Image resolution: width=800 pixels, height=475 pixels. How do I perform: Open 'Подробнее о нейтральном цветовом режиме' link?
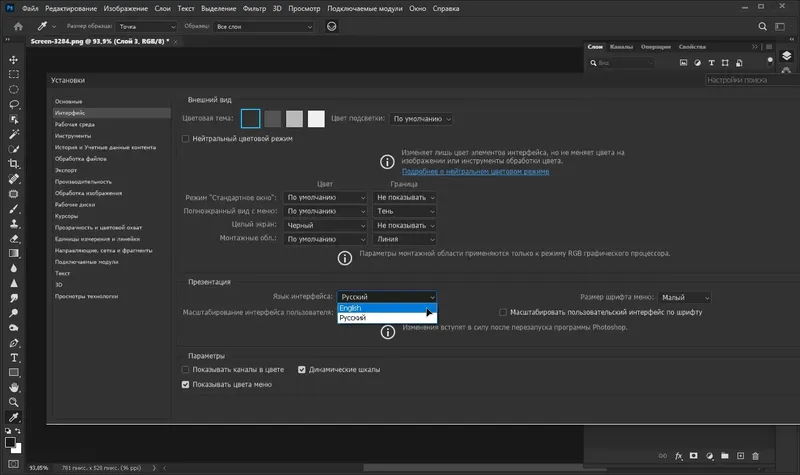[x=475, y=172]
